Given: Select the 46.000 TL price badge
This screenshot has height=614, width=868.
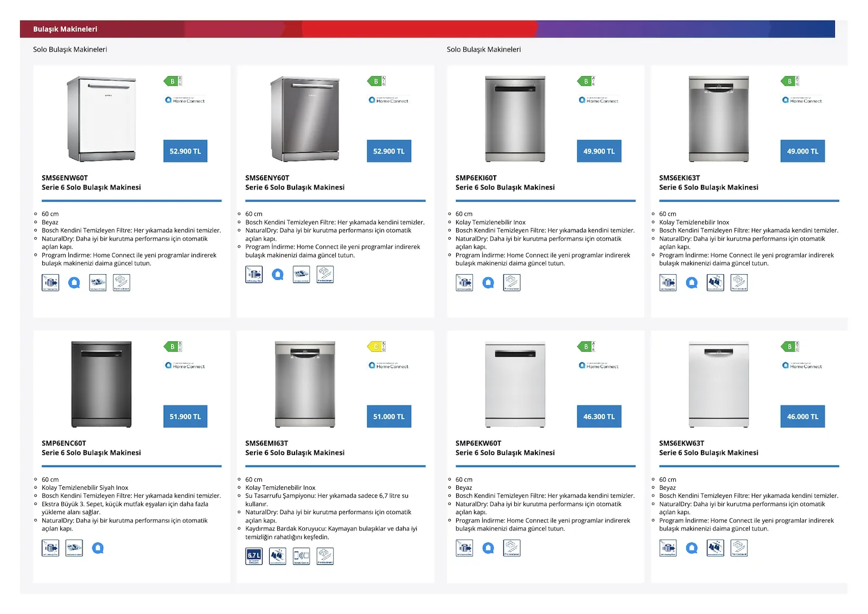Looking at the screenshot, I should click(802, 416).
